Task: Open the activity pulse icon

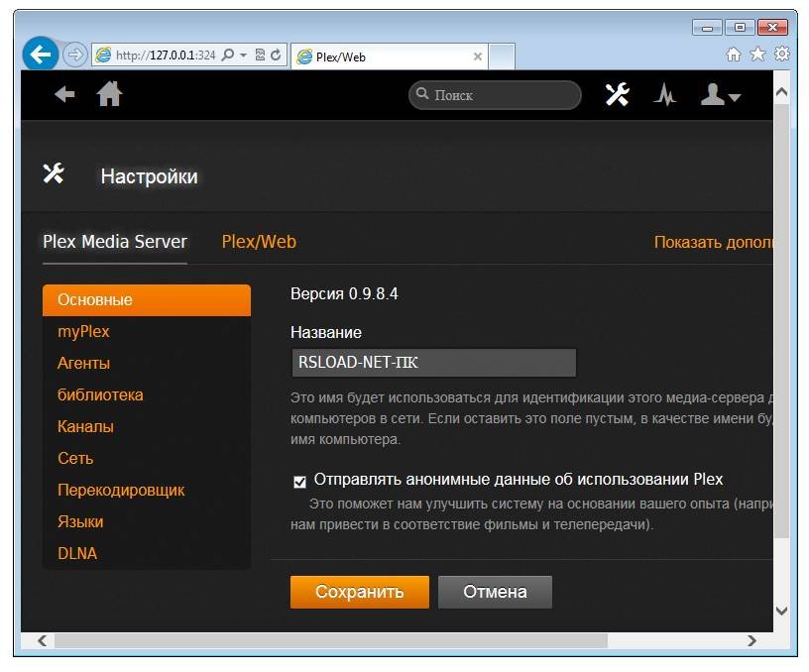Action: coord(665,95)
